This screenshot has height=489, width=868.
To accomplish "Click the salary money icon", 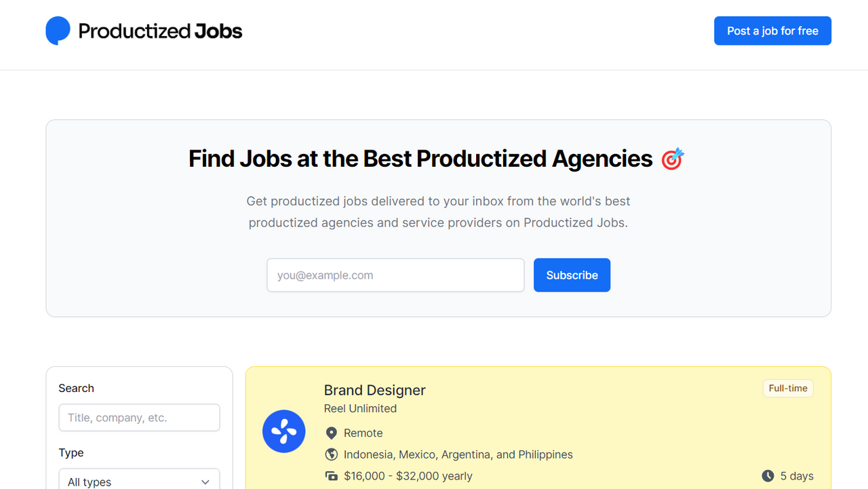I will tap(332, 476).
